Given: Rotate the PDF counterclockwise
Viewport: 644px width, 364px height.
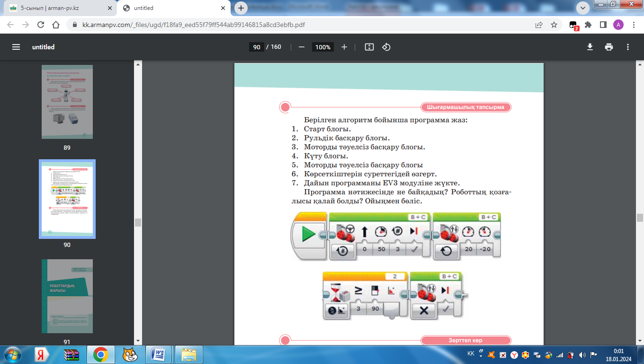Looking at the screenshot, I should 386,47.
